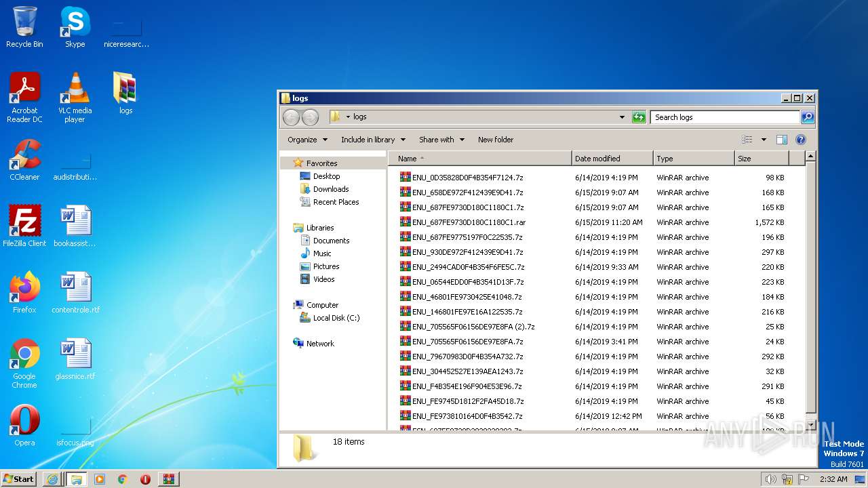The height and width of the screenshot is (488, 868).
Task: Expand the address path arrow before logs
Action: pyautogui.click(x=348, y=117)
